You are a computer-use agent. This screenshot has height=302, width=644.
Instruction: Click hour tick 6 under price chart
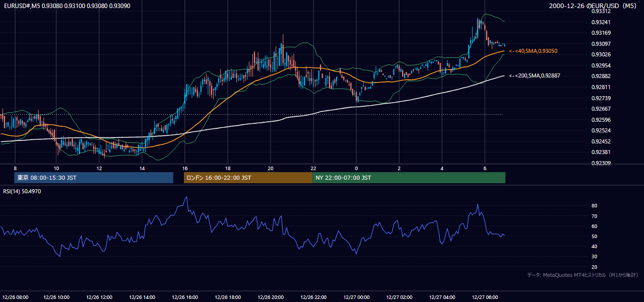coord(485,168)
